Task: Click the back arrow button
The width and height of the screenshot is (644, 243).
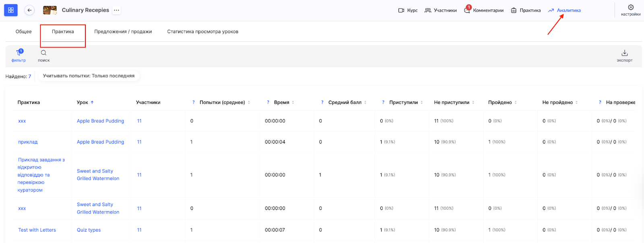Action: 29,10
